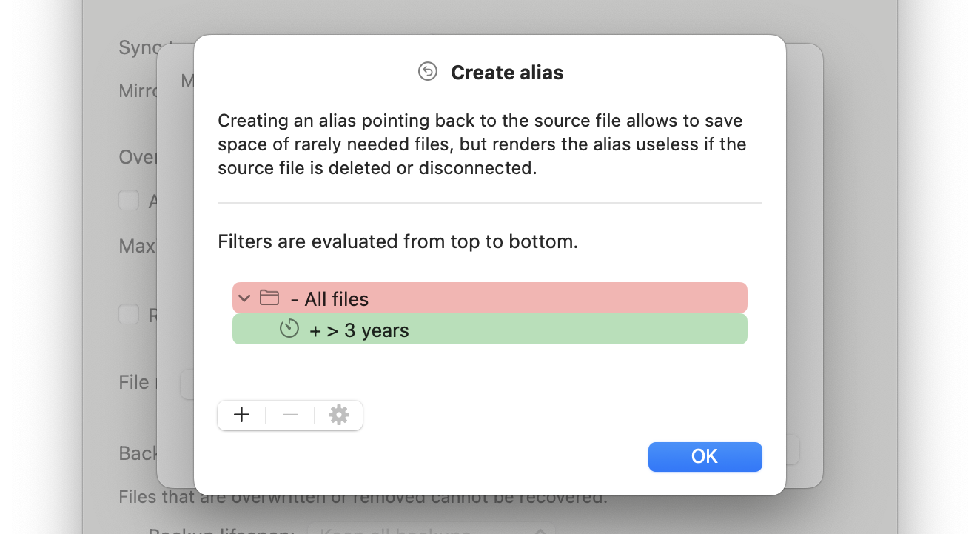Click the 'Filters are evaluated' text line
Screen dimensions: 980x534
[x=397, y=241]
